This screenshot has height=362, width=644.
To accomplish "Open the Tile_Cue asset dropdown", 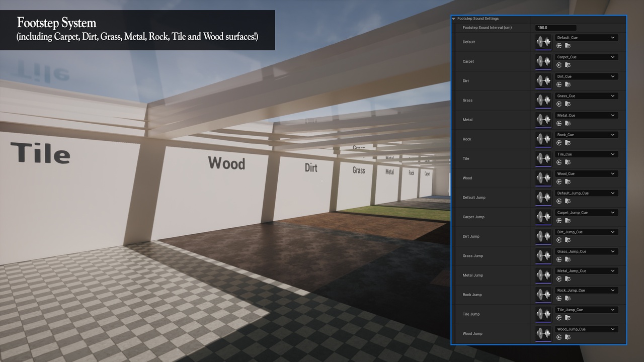I will (586, 154).
